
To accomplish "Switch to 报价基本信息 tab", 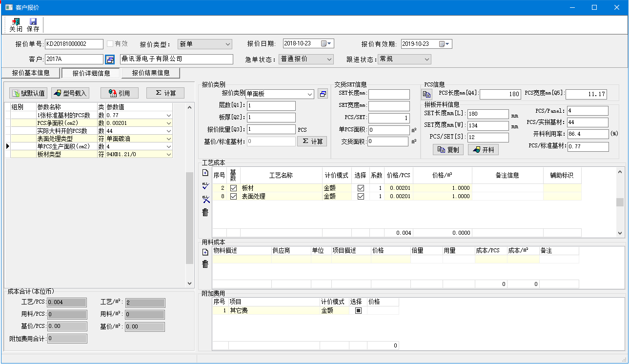I will [31, 73].
